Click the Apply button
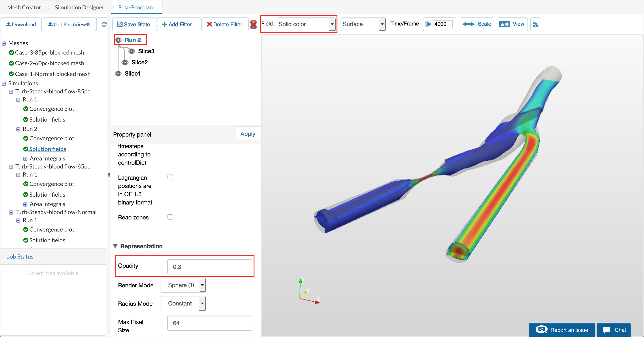Screen dimensions: 644x337 [x=248, y=134]
